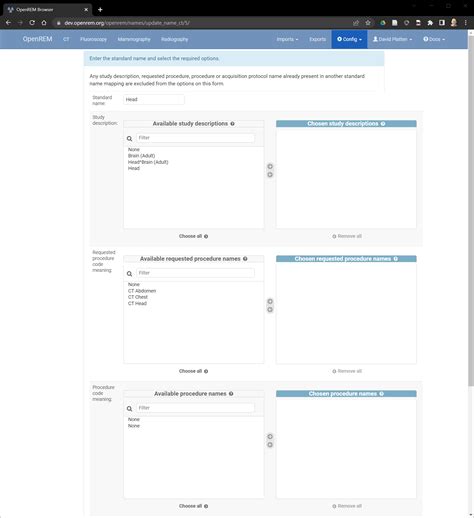The width and height of the screenshot is (474, 518).
Task: Select 'Head*Brain (Adult)' in study descriptions
Action: pos(148,162)
